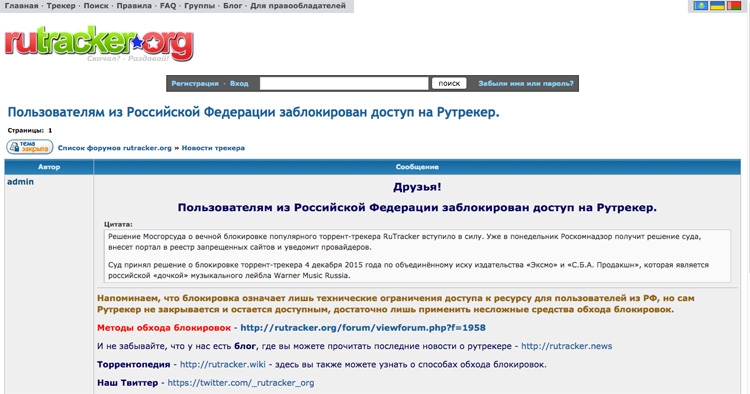
Task: Click the Belarus flag icon
Action: click(733, 6)
